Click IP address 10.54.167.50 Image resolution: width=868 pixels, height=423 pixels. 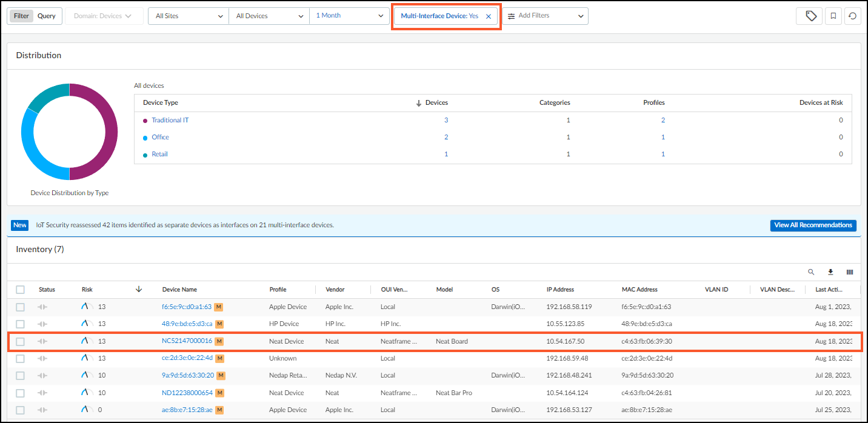pos(566,341)
